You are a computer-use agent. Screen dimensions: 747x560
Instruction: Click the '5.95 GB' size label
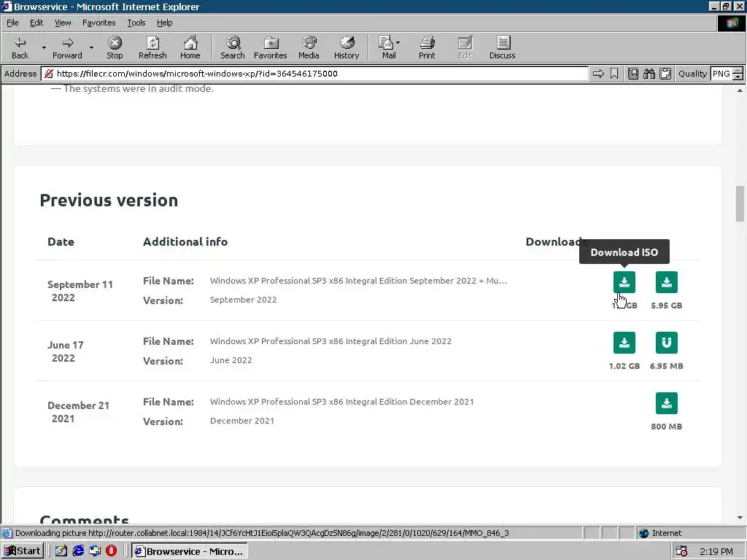pyautogui.click(x=667, y=306)
